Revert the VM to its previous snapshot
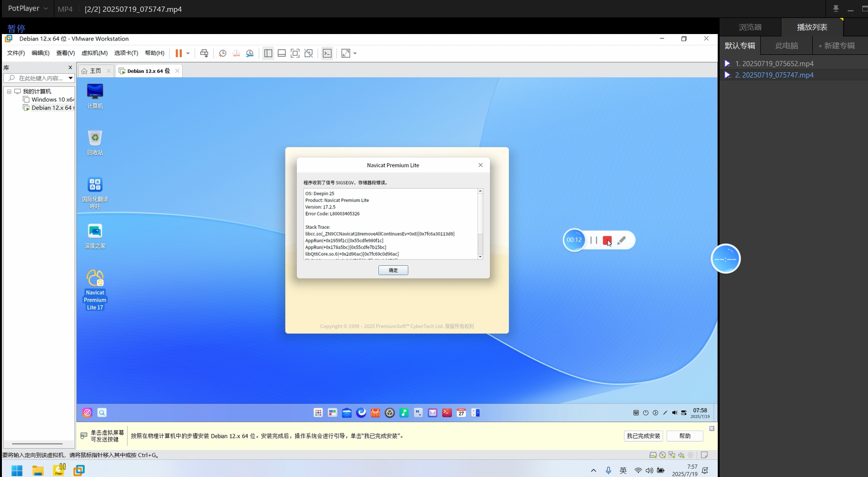868x477 pixels. [236, 53]
